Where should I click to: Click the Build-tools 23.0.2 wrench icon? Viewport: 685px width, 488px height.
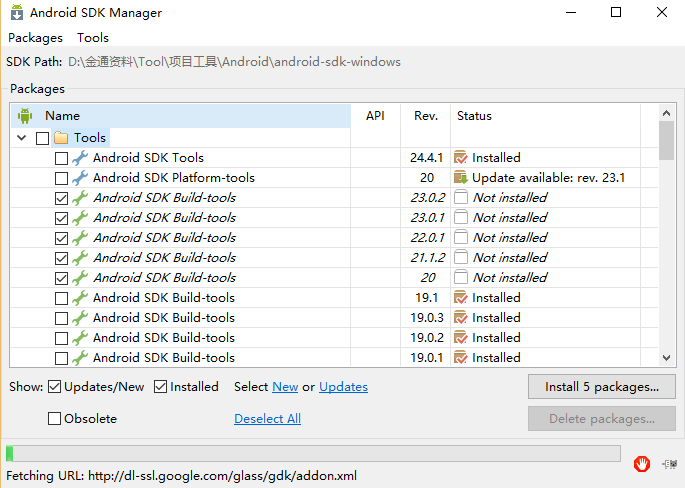tap(80, 198)
